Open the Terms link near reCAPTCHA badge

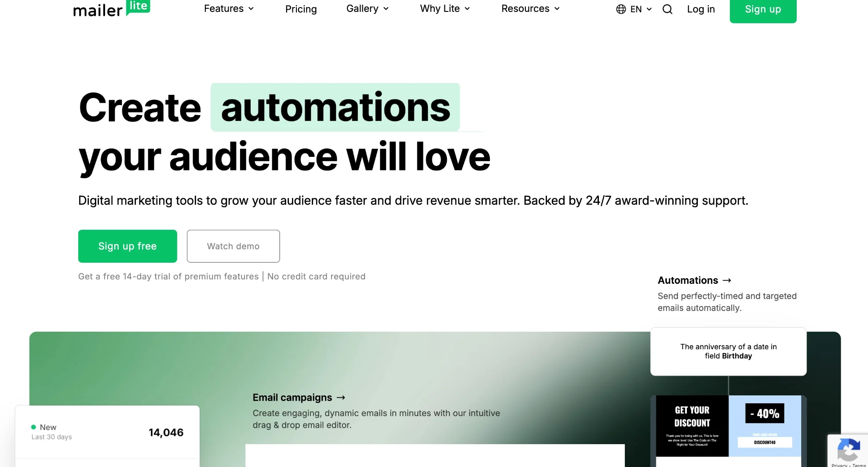[x=859, y=466]
